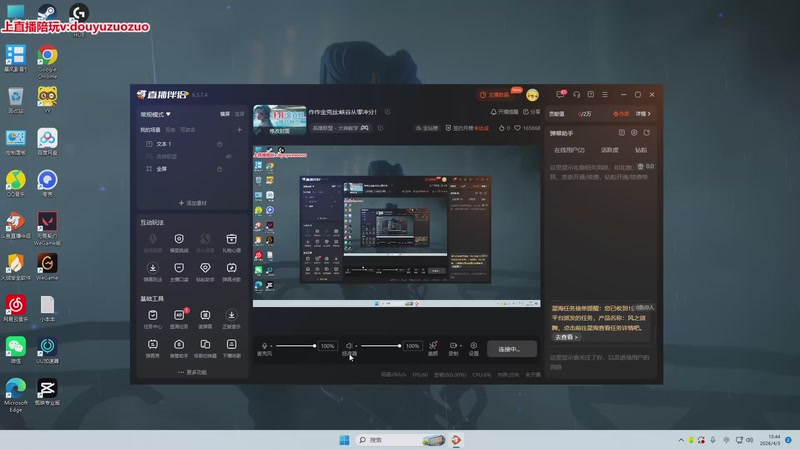Select the 活跃度 tab
Image resolution: width=800 pixels, height=450 pixels.
click(x=610, y=150)
